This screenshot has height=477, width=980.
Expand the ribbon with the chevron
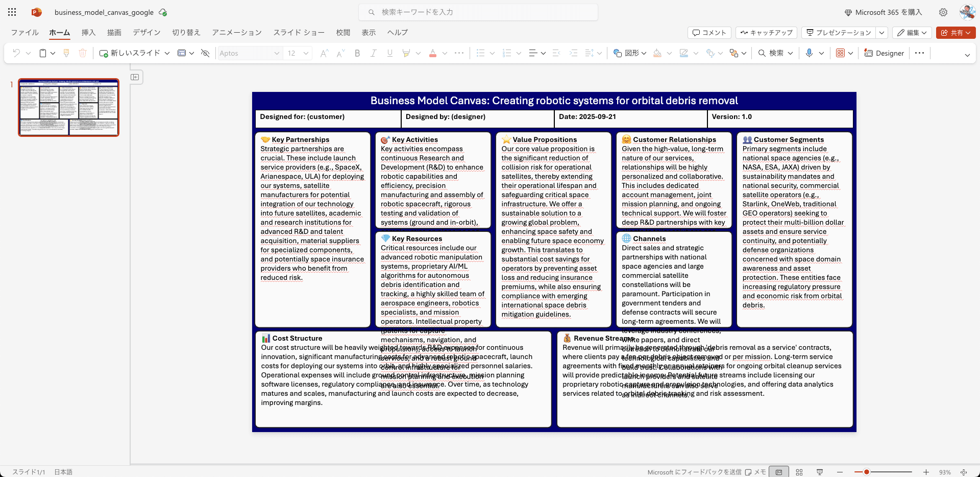967,55
